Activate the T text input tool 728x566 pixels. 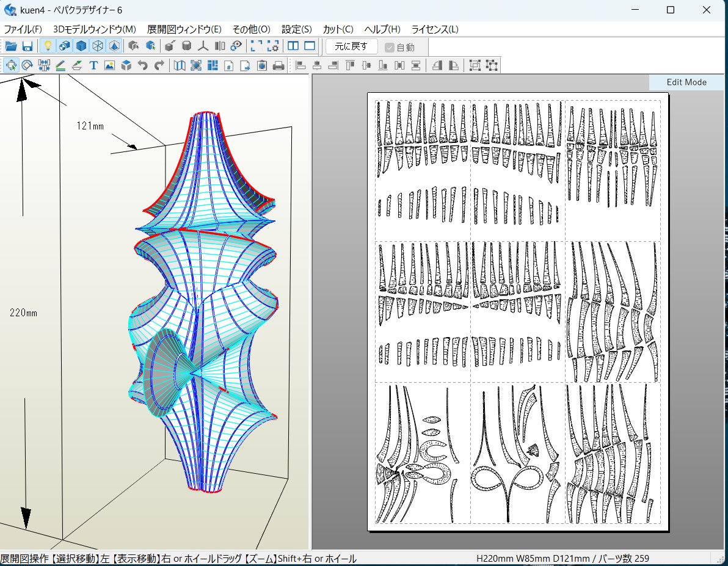(93, 65)
